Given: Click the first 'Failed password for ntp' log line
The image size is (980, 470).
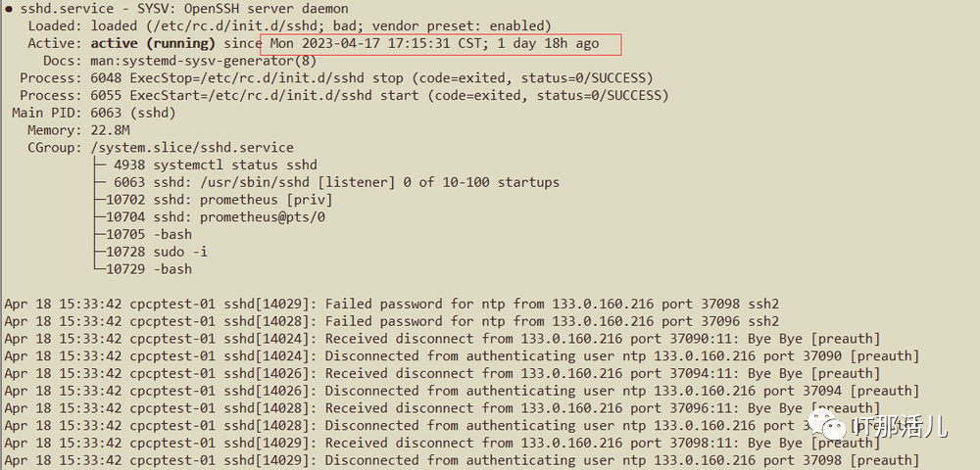Looking at the screenshot, I should click(x=392, y=305).
